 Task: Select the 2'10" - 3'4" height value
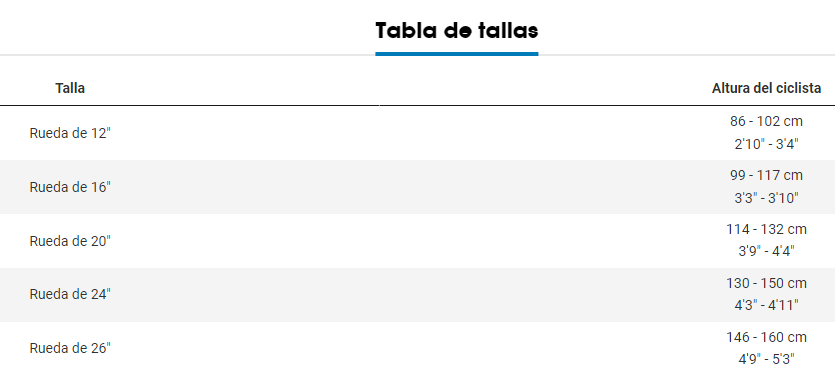(766, 144)
